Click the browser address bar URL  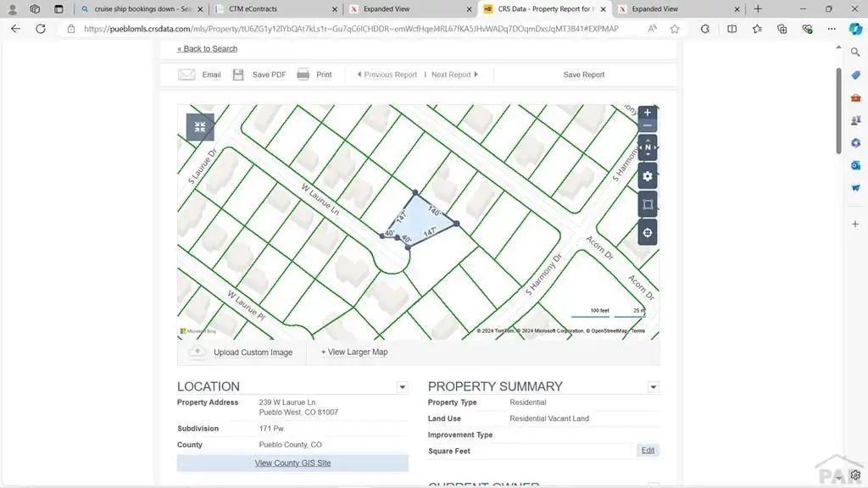pyautogui.click(x=351, y=29)
